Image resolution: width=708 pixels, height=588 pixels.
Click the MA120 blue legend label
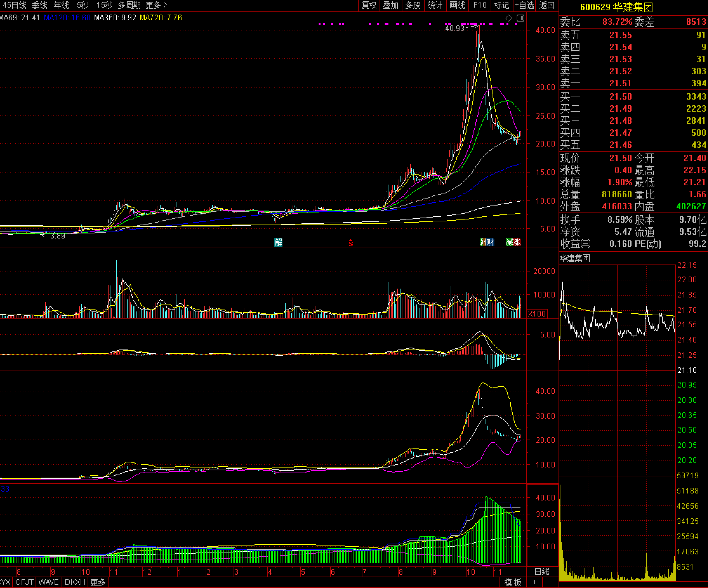67,17
